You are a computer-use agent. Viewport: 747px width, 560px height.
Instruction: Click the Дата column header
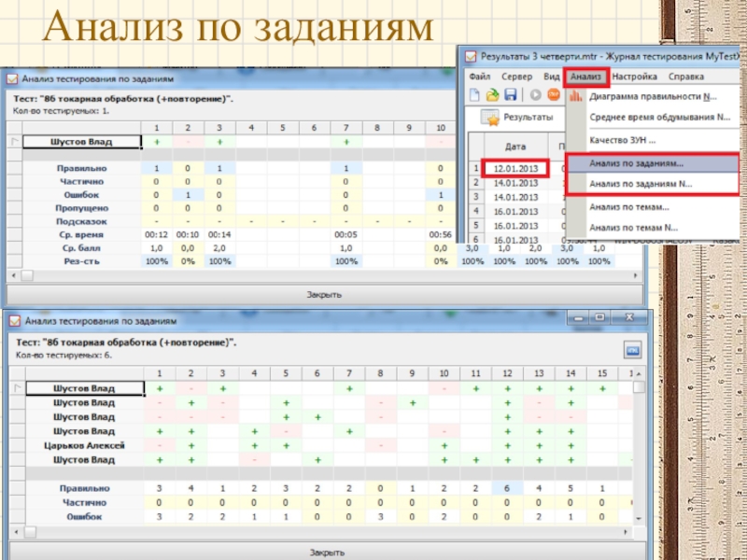point(515,147)
